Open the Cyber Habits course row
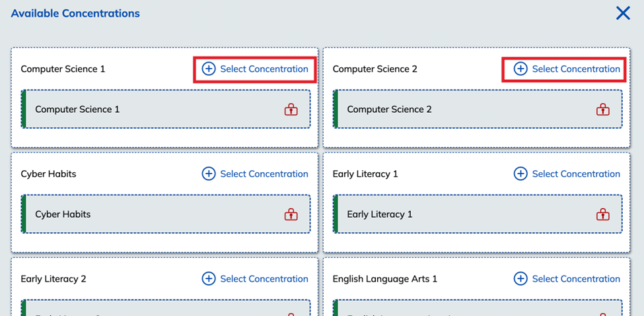The height and width of the screenshot is (316, 644). pyautogui.click(x=166, y=214)
